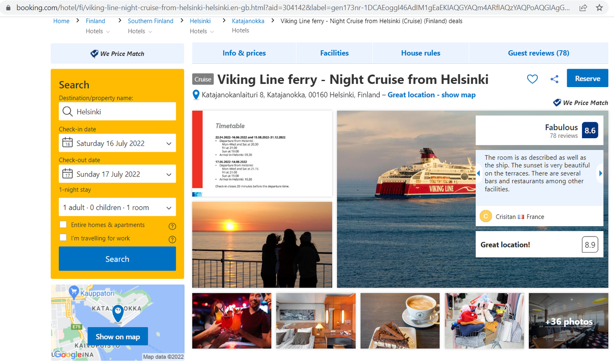
Task: Click the browser address bar URL
Action: pyautogui.click(x=293, y=8)
